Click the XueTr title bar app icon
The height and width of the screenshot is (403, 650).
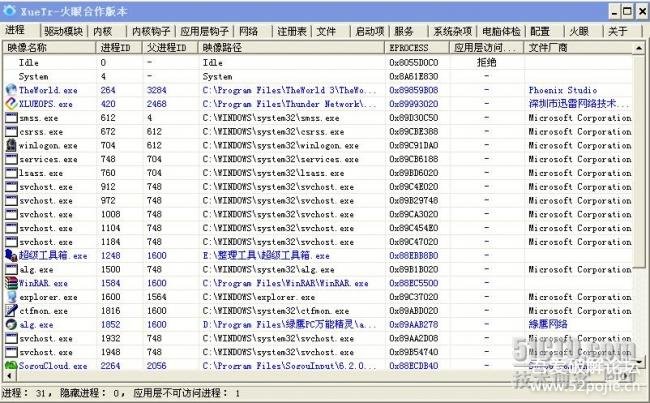[9, 11]
